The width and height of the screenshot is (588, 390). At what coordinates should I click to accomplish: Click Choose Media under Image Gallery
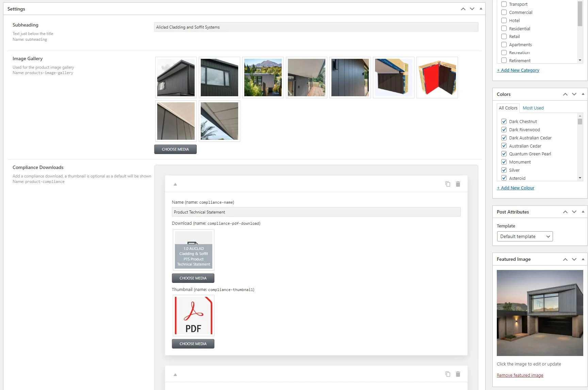pyautogui.click(x=175, y=149)
